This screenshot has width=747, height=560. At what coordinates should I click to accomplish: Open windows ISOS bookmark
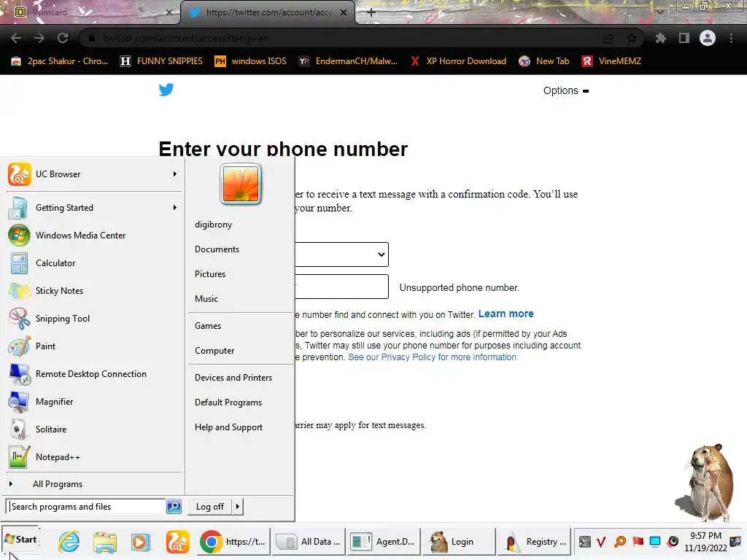pos(251,61)
